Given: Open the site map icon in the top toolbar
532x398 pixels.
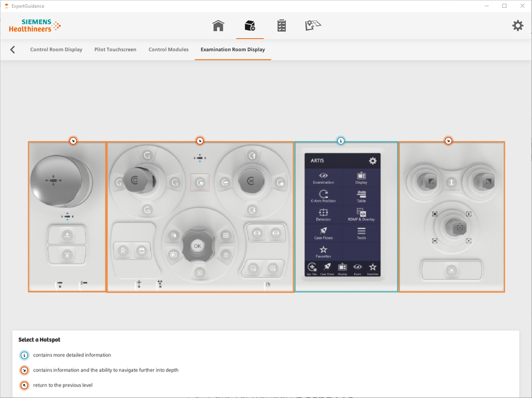Looking at the screenshot, I should pos(313,25).
